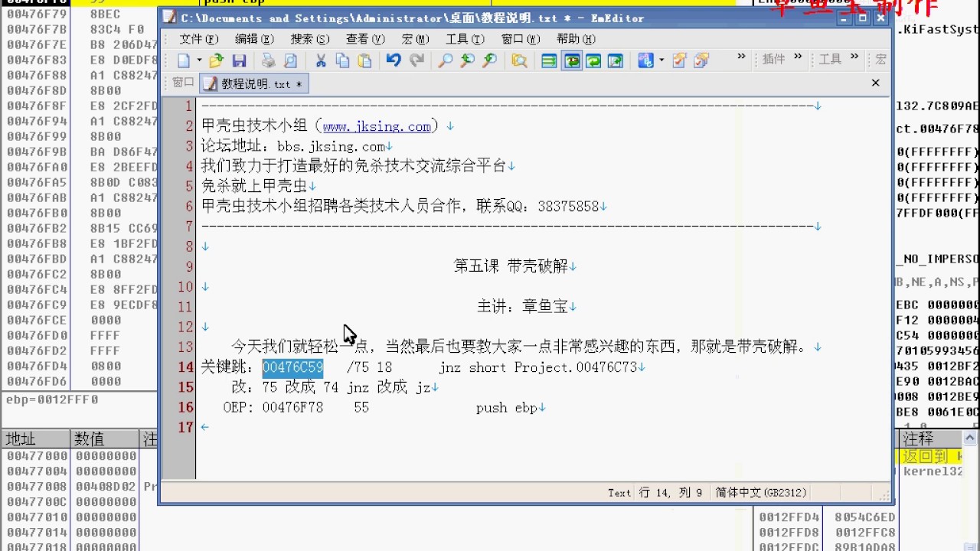
Task: Click the 简体中文(GB2312) encoding status entry
Action: [761, 493]
